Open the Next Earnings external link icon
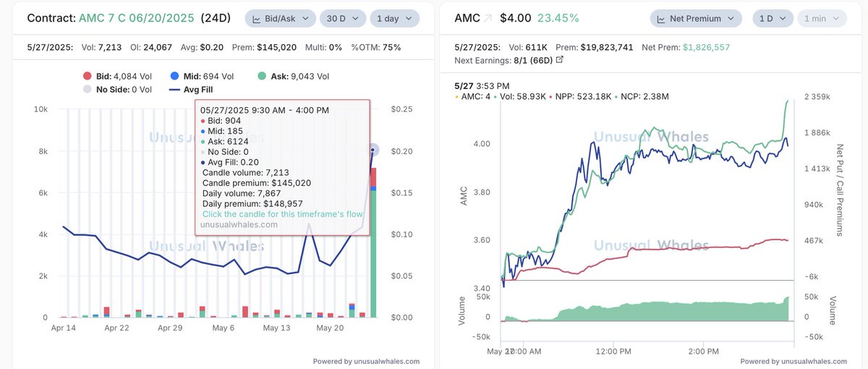The height and width of the screenshot is (369, 868). (559, 60)
